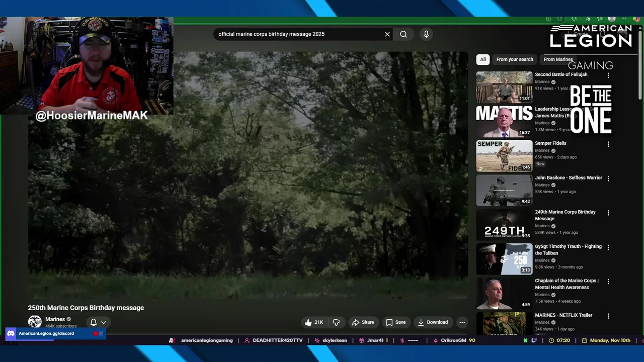Click the @HoosierMarineMAK handle text
The image size is (644, 362).
[x=92, y=116]
